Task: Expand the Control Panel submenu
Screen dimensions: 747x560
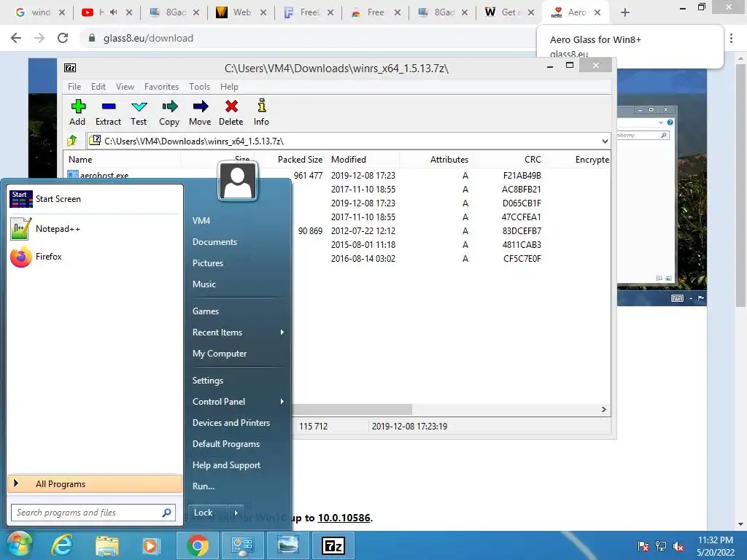Action: point(282,402)
